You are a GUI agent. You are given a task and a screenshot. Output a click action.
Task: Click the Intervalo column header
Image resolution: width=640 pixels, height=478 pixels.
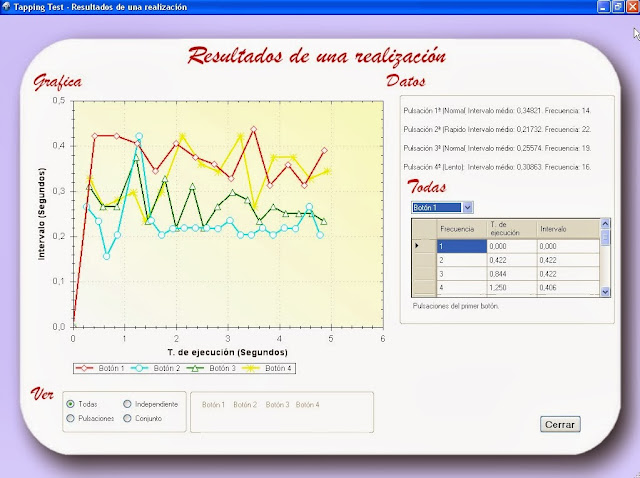click(568, 229)
